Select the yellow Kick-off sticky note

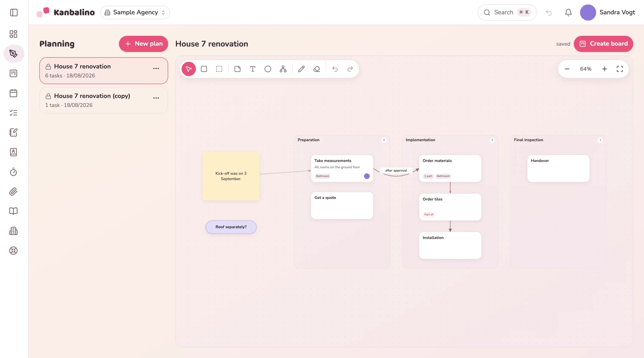click(x=231, y=176)
